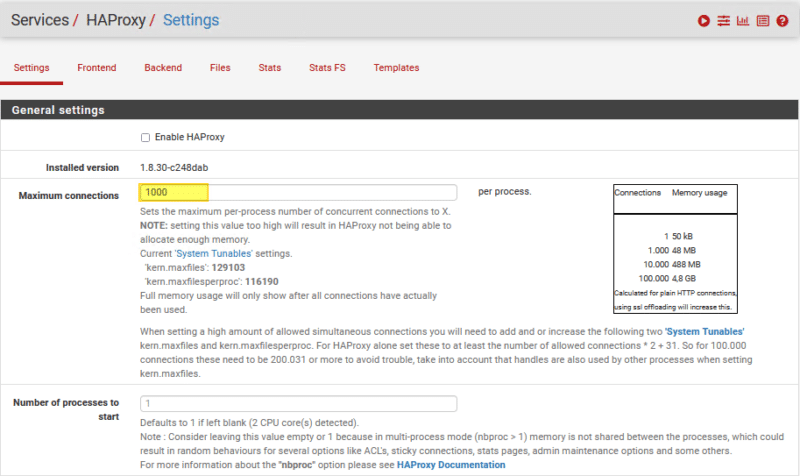Select the Settings tab

pyautogui.click(x=32, y=68)
